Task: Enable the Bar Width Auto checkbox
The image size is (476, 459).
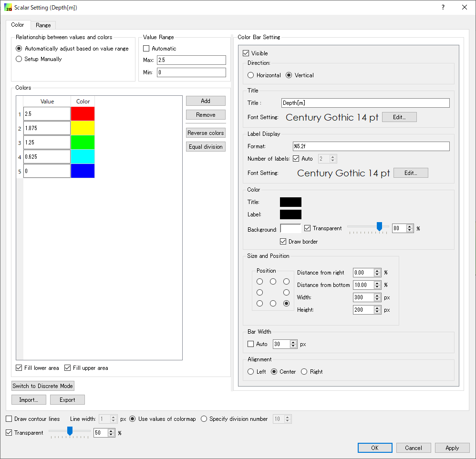Action: pos(251,344)
